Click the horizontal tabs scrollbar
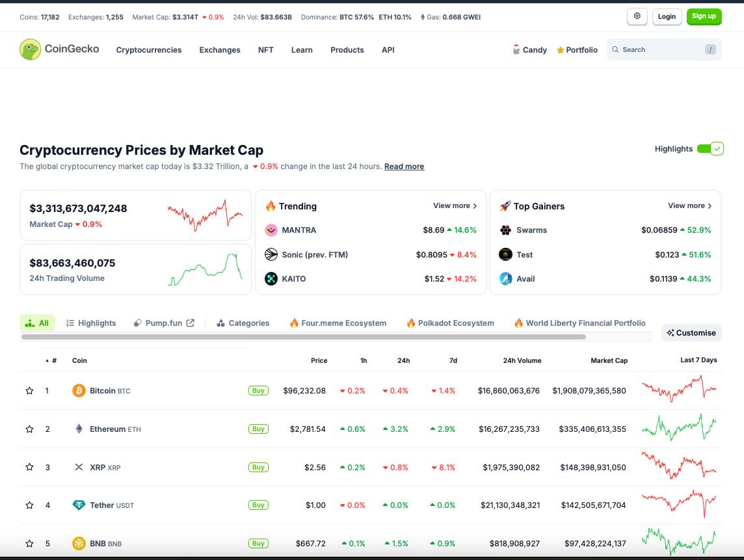 coord(304,337)
